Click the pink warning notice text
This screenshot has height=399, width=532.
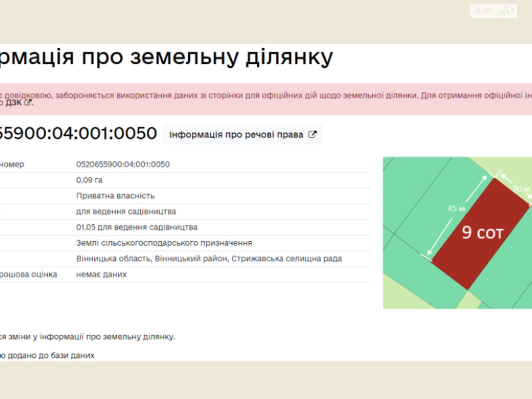(x=266, y=99)
